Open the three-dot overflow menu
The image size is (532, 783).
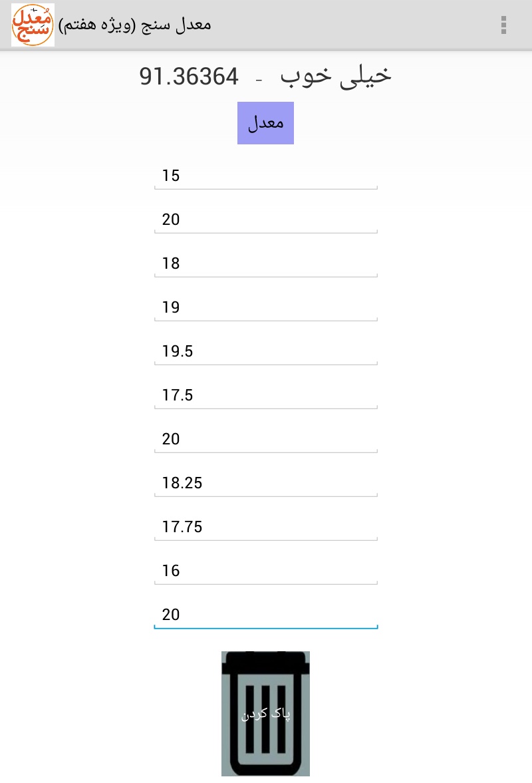(x=503, y=25)
